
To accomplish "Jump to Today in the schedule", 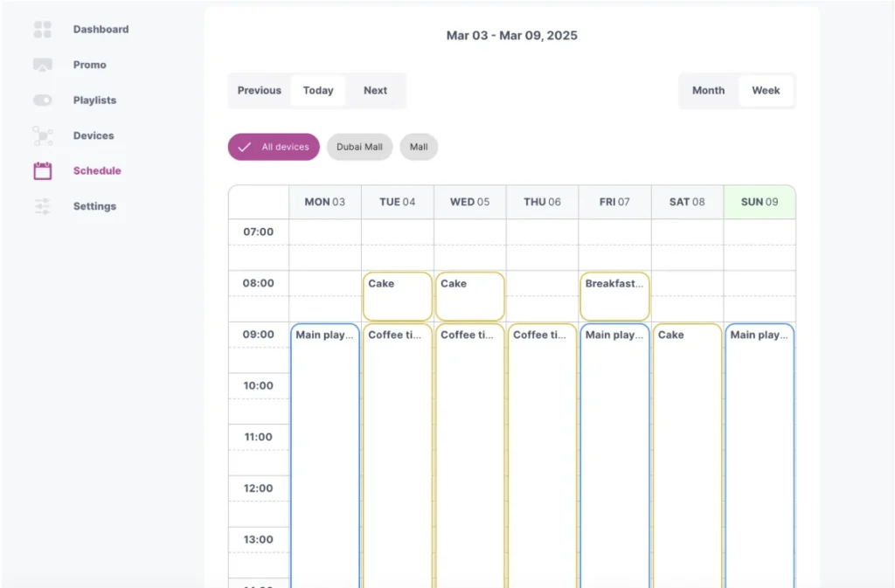I will coord(318,90).
